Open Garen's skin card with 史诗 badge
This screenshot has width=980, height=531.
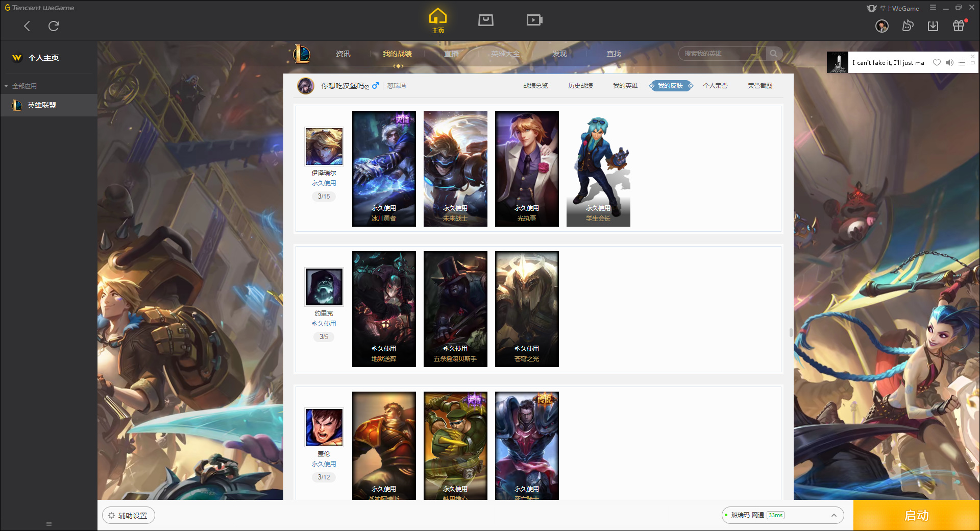455,446
